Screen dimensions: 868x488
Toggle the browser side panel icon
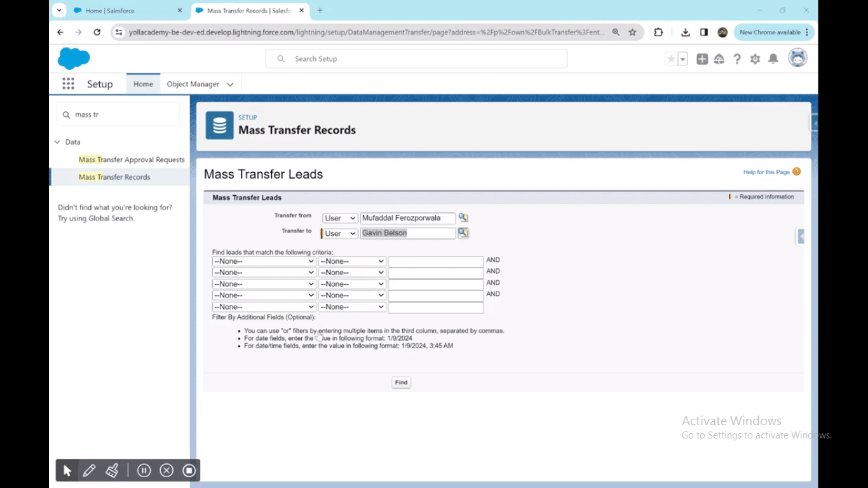tap(704, 32)
